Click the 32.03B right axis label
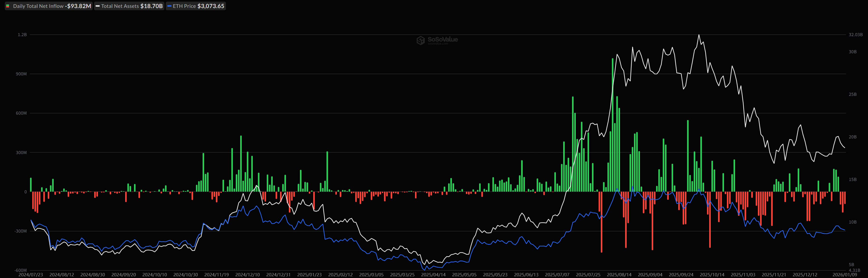868x278 pixels. 856,35
